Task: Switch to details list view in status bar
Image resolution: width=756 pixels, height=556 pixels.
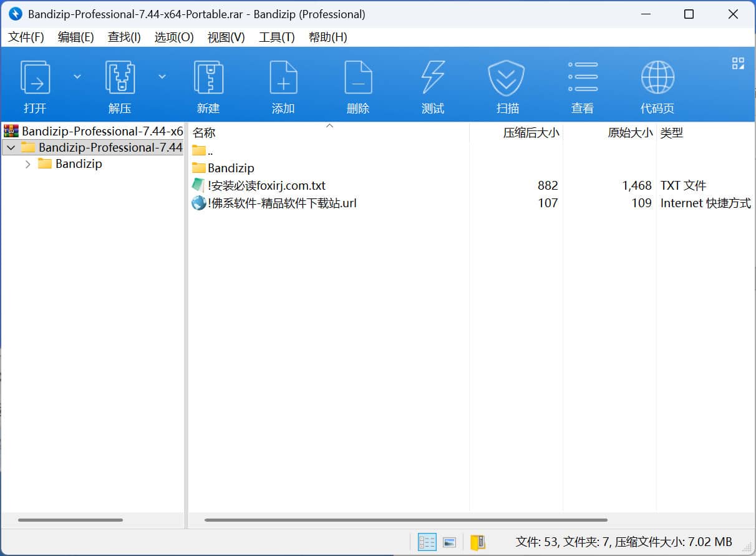Action: [427, 542]
